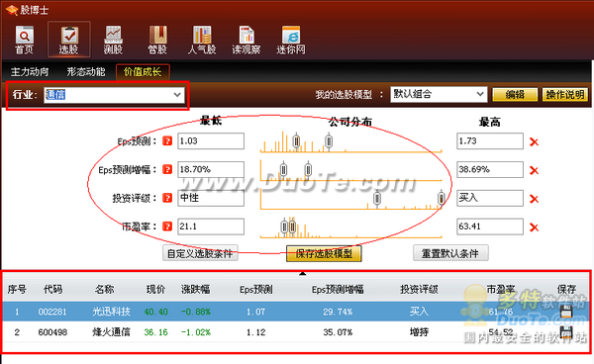Click the 重置默认条件 button
Image resolution: width=594 pixels, height=364 pixels.
450,253
